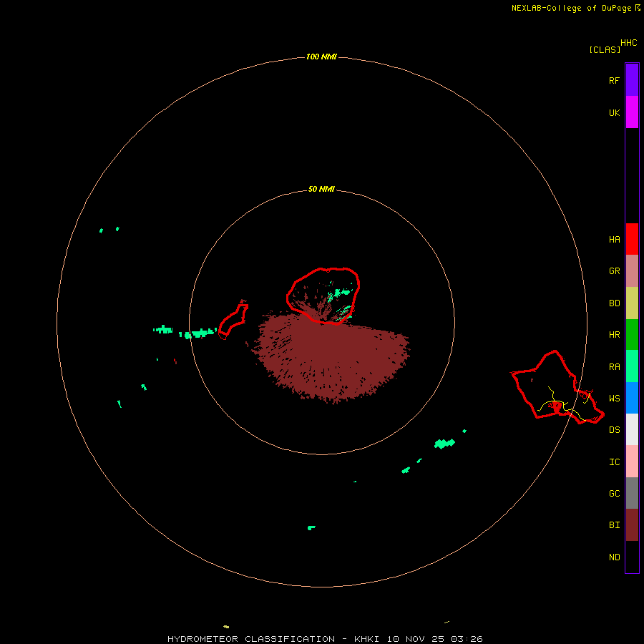
Task: Click the '100 NMI' range ring label
Action: [321, 57]
